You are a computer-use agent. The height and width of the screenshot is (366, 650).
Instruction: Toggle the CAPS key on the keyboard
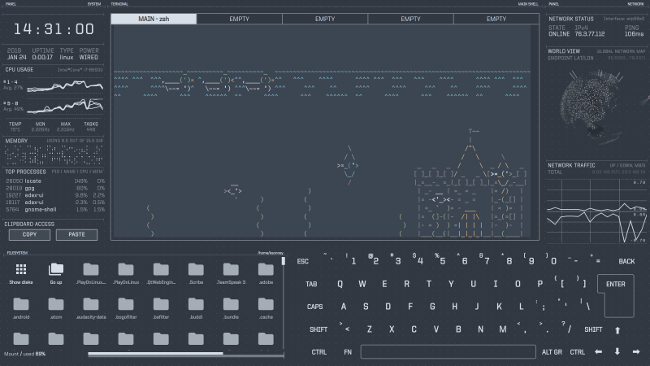point(315,307)
